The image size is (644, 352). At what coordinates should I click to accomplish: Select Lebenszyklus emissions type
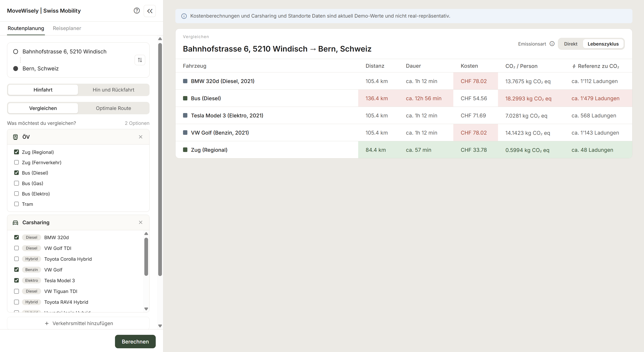603,44
